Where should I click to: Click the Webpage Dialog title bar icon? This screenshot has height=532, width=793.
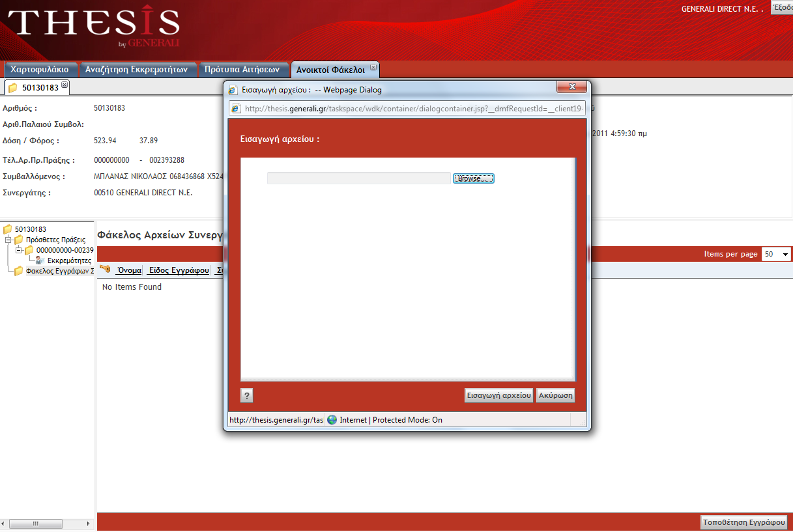click(x=234, y=89)
